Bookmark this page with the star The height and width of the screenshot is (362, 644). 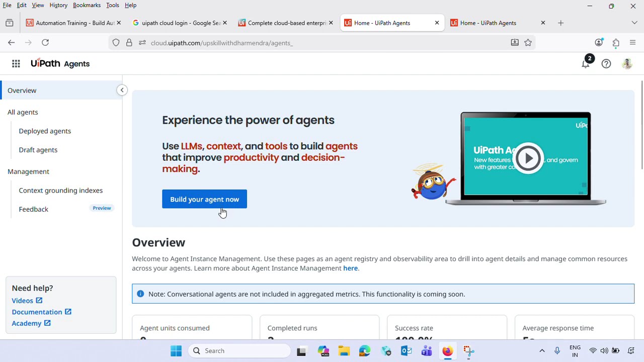click(x=528, y=43)
